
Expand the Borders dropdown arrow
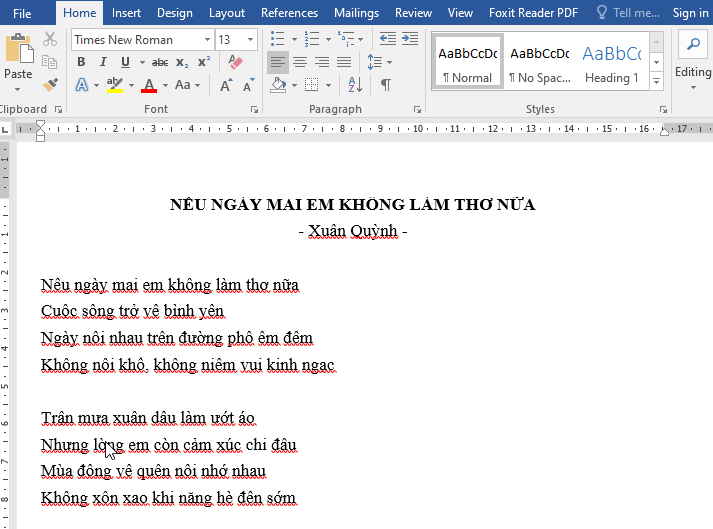click(328, 85)
